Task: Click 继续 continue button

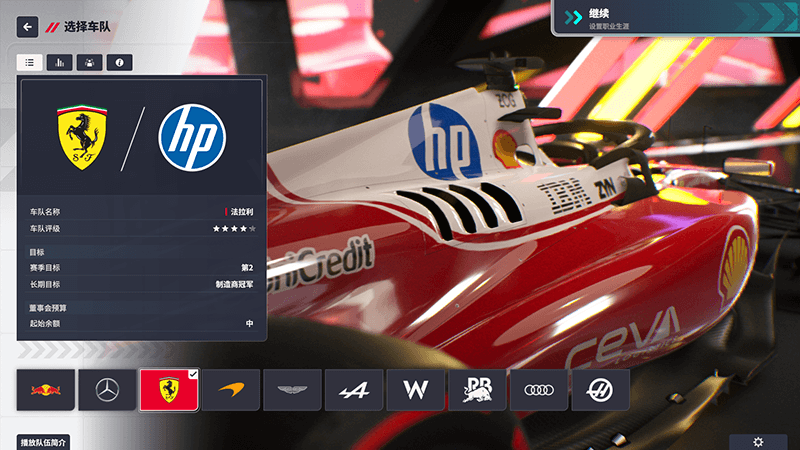Action: tap(676, 18)
